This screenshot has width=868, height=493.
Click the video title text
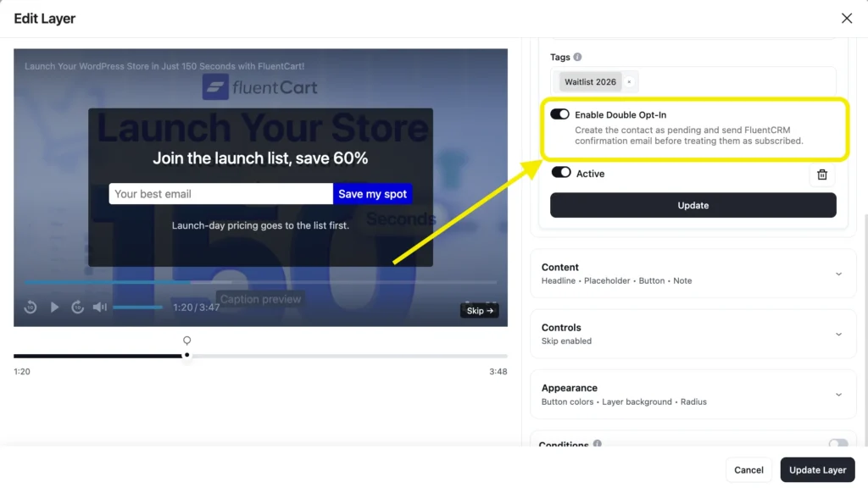[164, 66]
